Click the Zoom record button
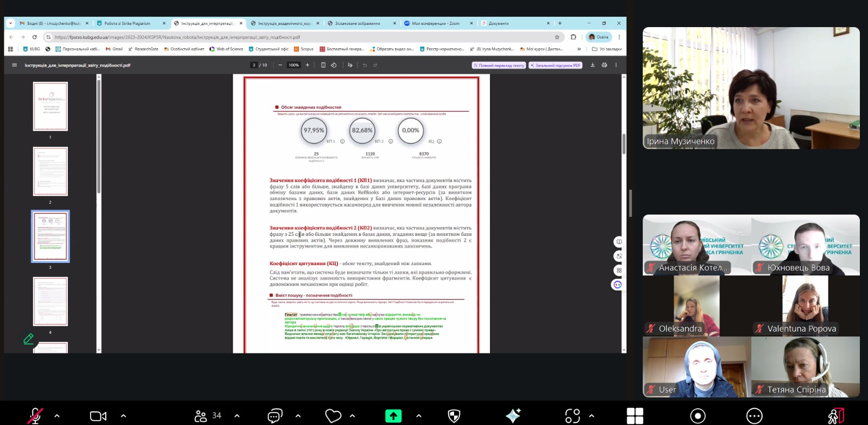Screen dimensions: 868x425 coord(698,416)
